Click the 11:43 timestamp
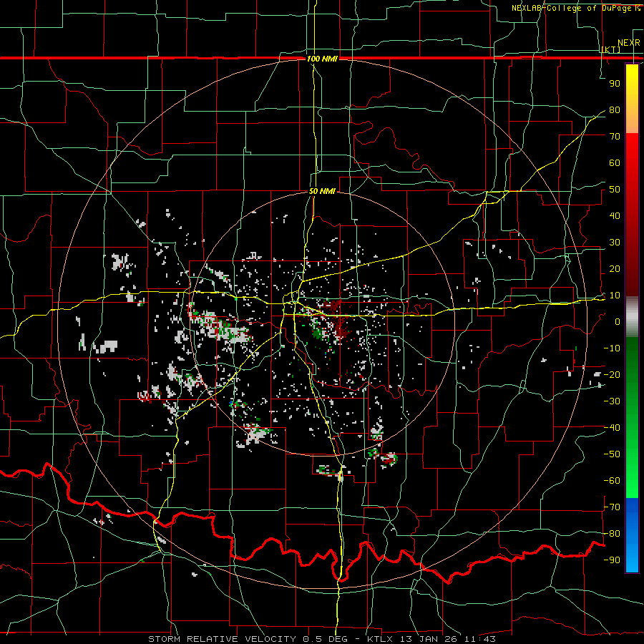Screen dimensions: 644x644 [x=480, y=639]
